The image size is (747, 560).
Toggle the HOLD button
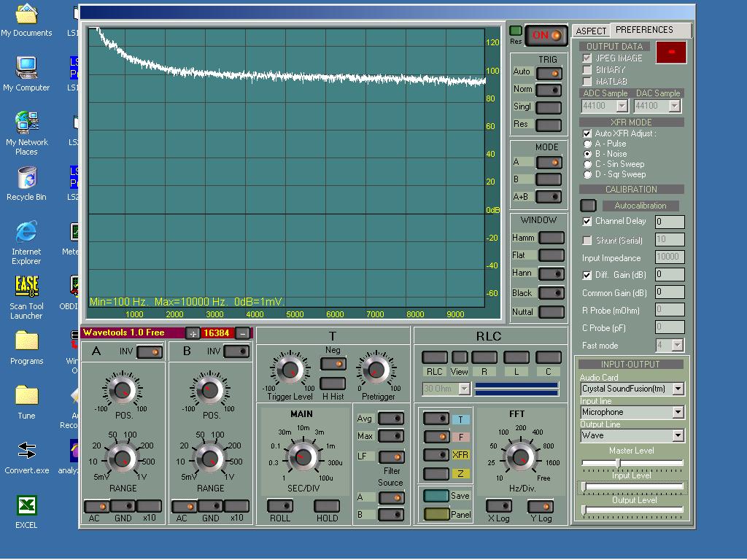tap(327, 506)
